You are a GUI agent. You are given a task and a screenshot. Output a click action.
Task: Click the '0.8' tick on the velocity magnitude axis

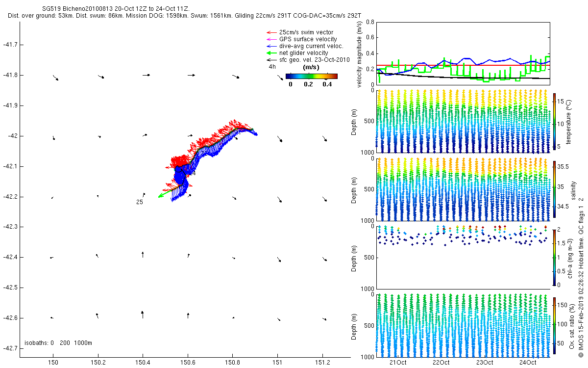point(370,22)
